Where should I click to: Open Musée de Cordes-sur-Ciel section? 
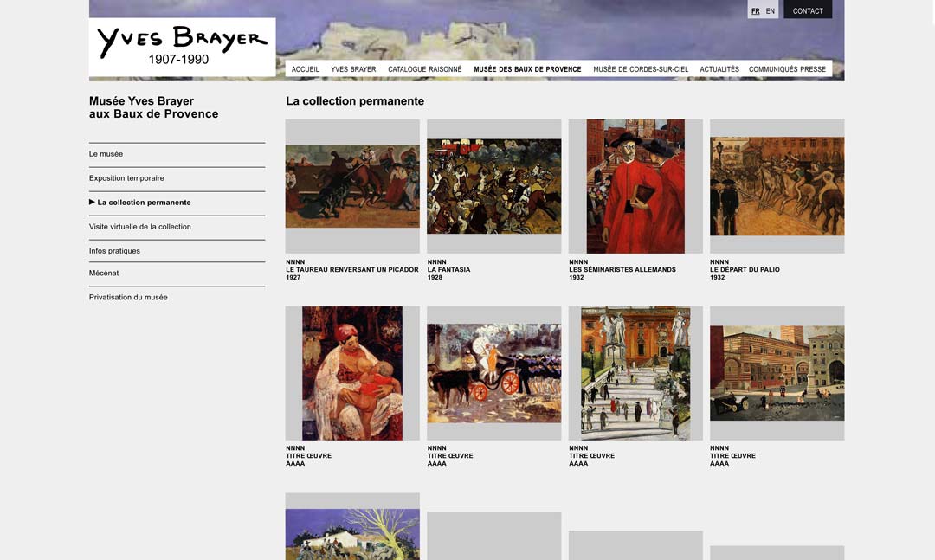[x=641, y=69]
